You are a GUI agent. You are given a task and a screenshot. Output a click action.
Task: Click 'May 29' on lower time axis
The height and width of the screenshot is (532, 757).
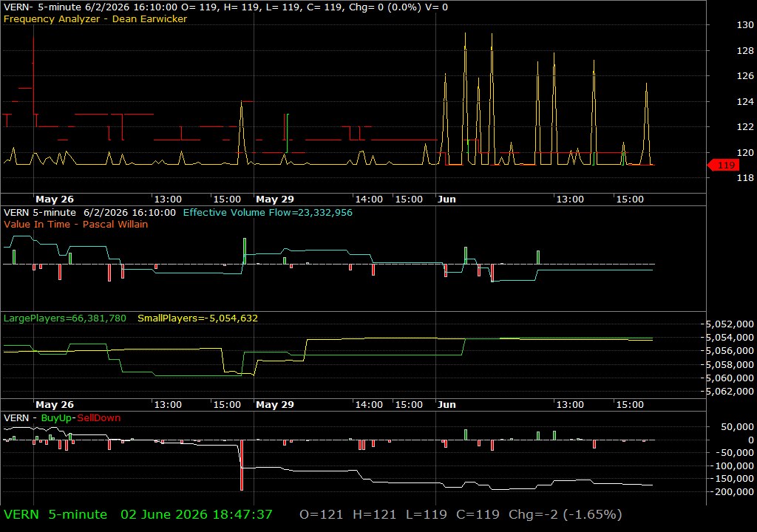[275, 405]
